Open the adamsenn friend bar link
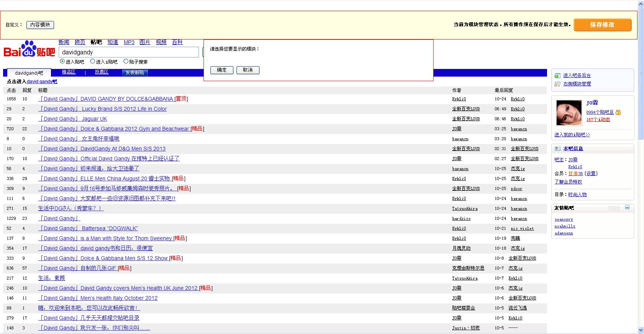 [x=564, y=233]
